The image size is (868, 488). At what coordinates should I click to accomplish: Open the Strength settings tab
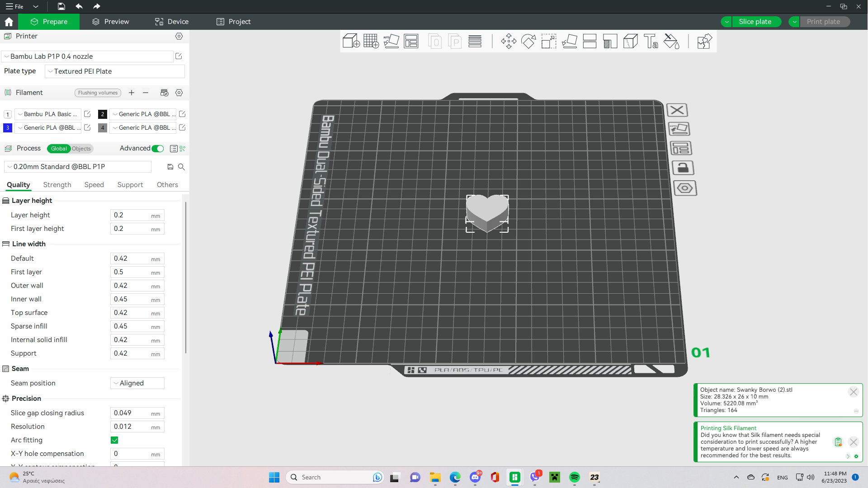click(x=57, y=185)
